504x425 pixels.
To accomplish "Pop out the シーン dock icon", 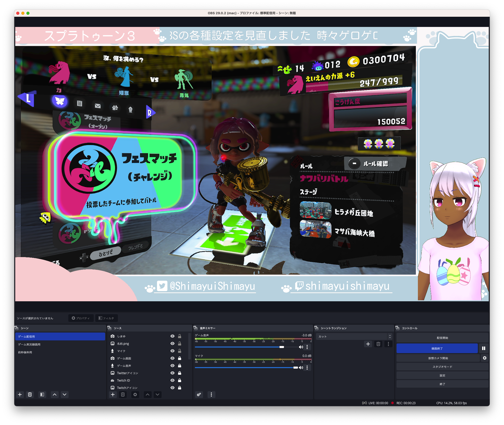I will (x=17, y=328).
